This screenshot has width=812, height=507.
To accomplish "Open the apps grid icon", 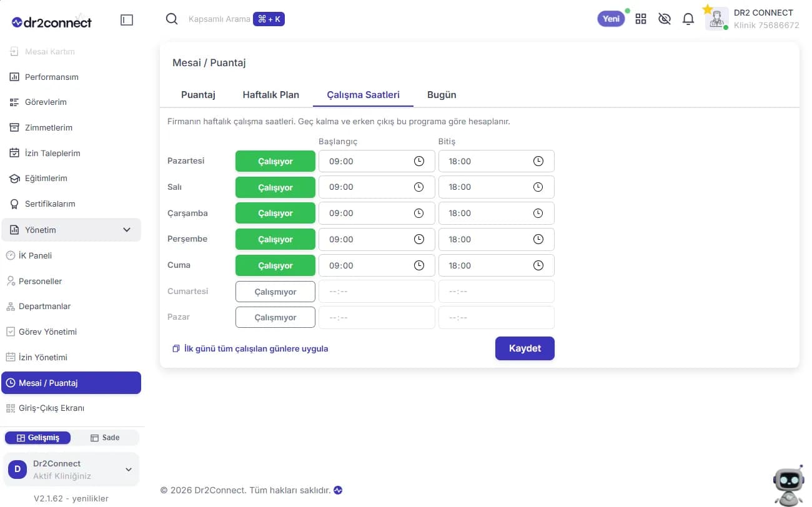I will 641,19.
